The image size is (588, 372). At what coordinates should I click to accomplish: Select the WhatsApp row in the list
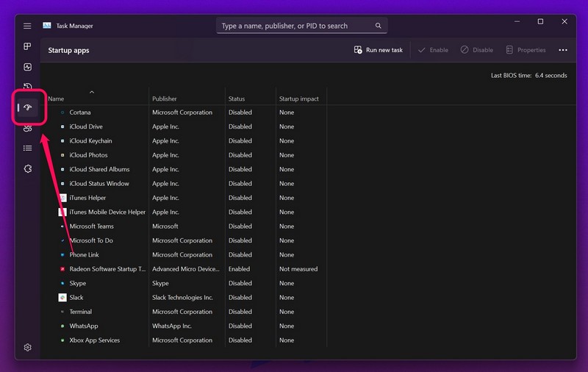[84, 326]
